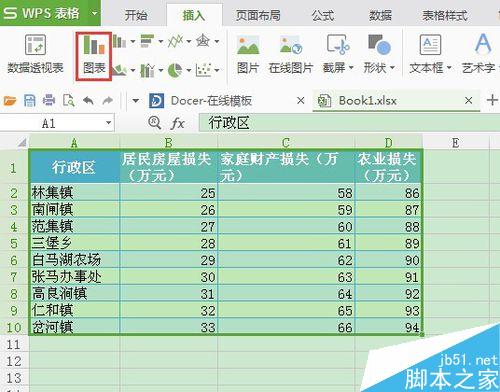Open the column chart dropdown arrow
This screenshot has width=500, height=392.
tap(133, 42)
